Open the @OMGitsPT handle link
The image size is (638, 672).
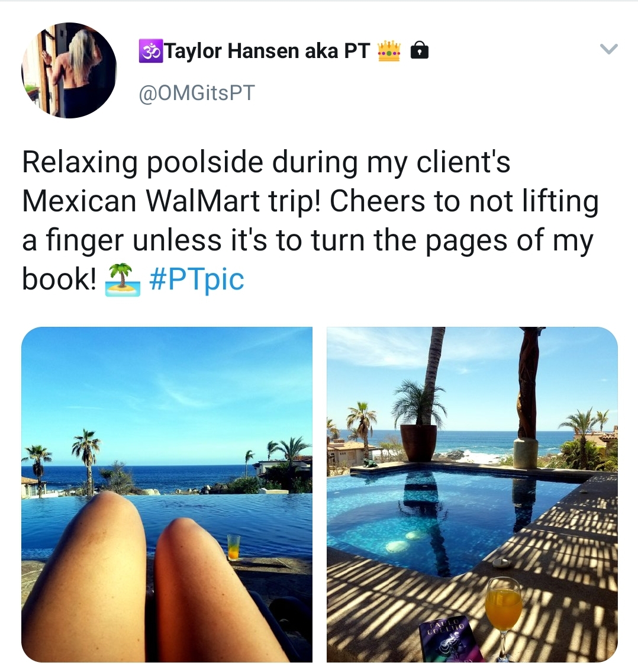[x=196, y=93]
